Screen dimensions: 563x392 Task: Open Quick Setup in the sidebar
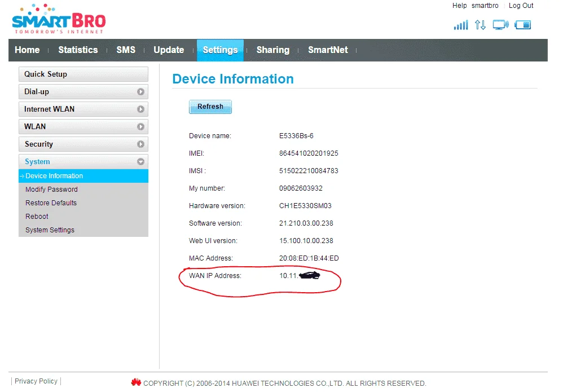(x=83, y=74)
